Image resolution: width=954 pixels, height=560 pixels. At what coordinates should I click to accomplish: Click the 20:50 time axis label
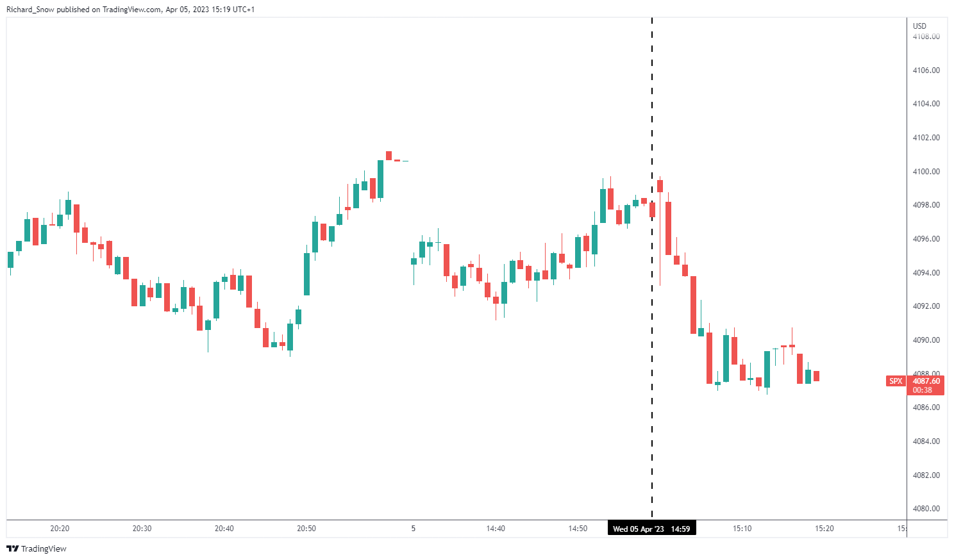(306, 529)
